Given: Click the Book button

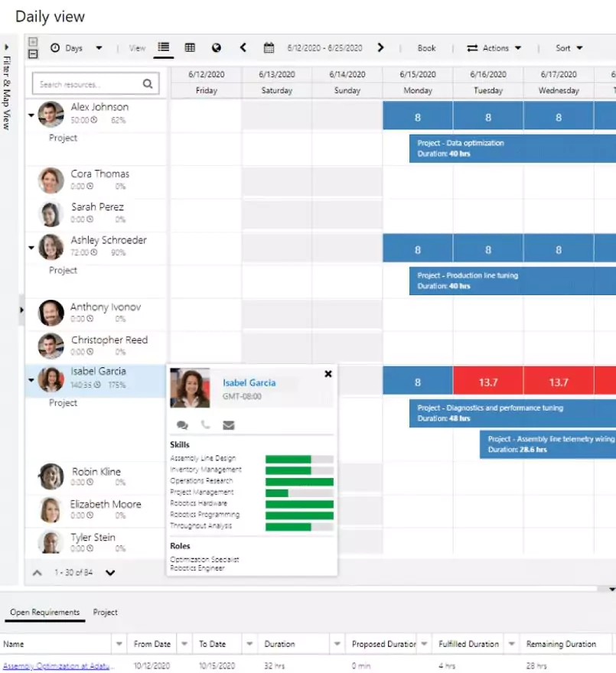Looking at the screenshot, I should [x=426, y=48].
